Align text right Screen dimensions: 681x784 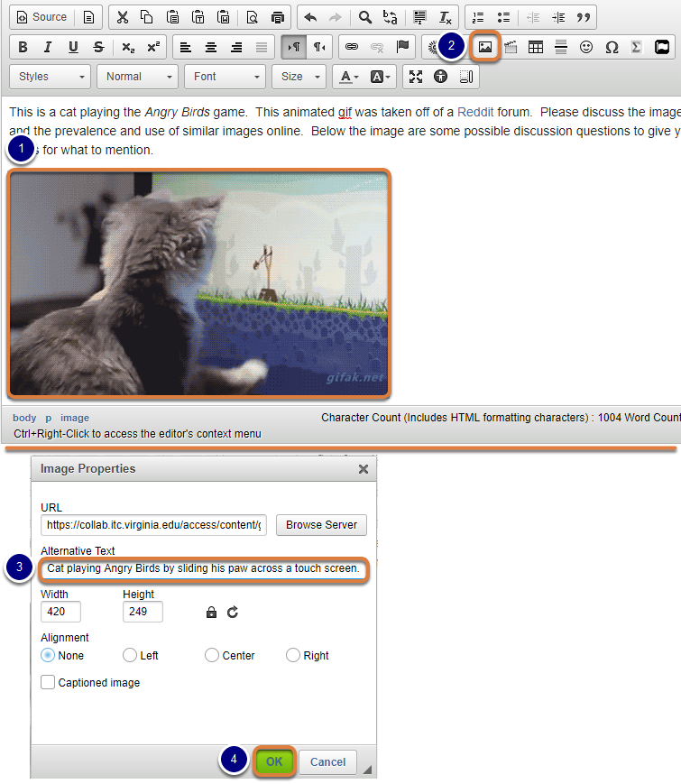(x=236, y=47)
